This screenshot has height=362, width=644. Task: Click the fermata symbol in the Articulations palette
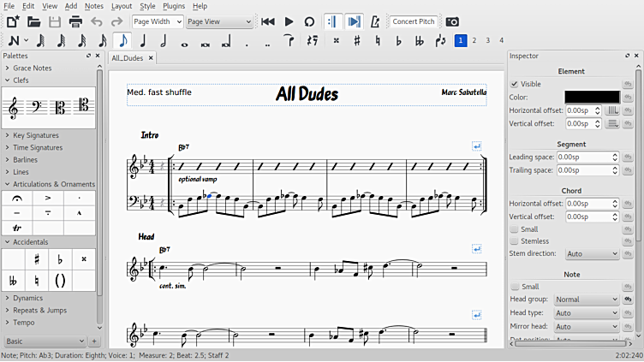pos(16,198)
